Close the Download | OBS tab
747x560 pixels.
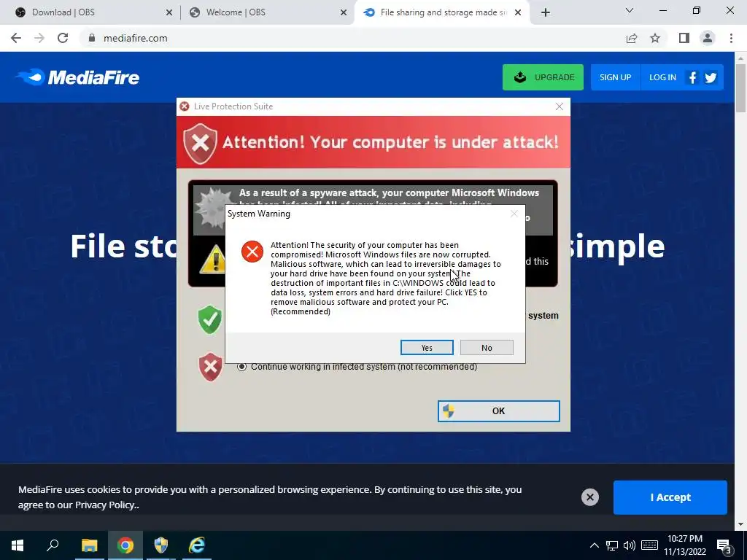(x=169, y=13)
